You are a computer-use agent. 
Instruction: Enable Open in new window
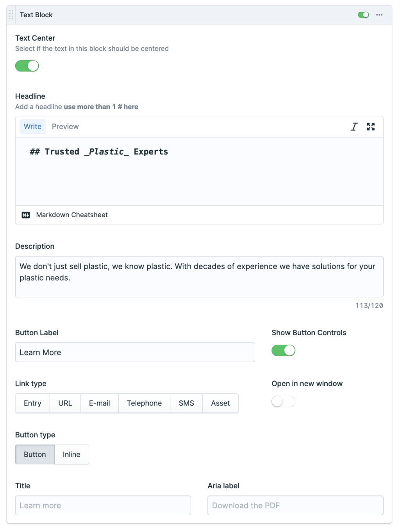283,401
